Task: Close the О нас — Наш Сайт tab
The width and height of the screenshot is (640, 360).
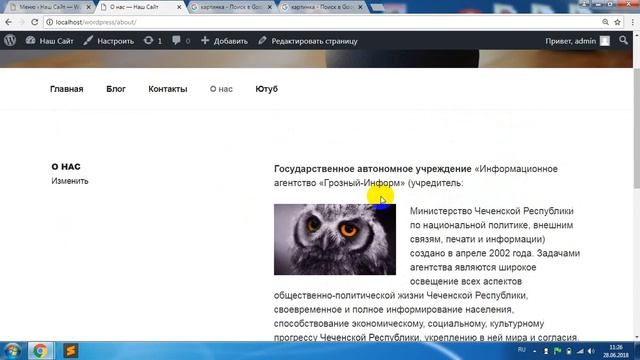Action: point(180,7)
